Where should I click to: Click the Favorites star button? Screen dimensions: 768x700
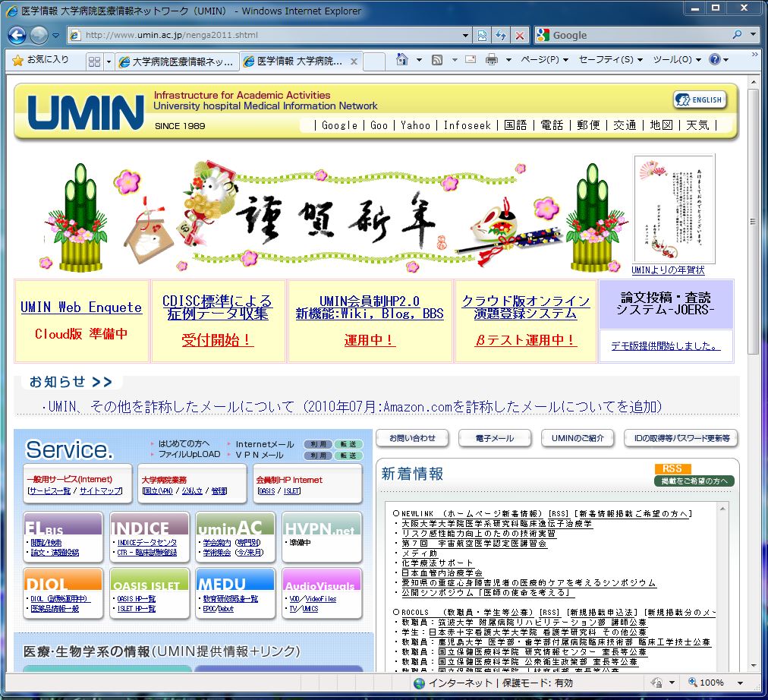pos(41,60)
